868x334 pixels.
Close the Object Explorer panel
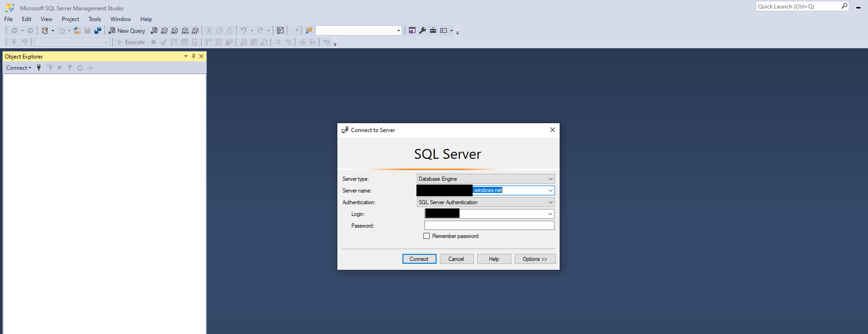(x=201, y=56)
